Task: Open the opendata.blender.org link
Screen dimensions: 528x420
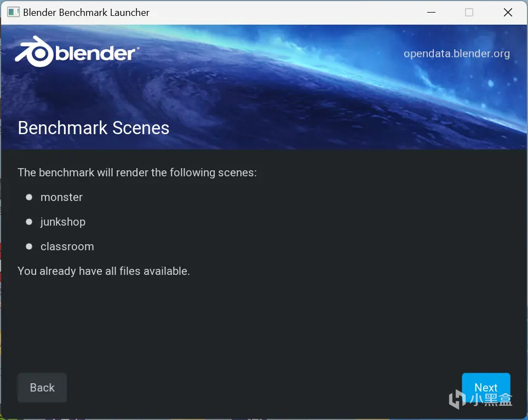Action: 457,54
